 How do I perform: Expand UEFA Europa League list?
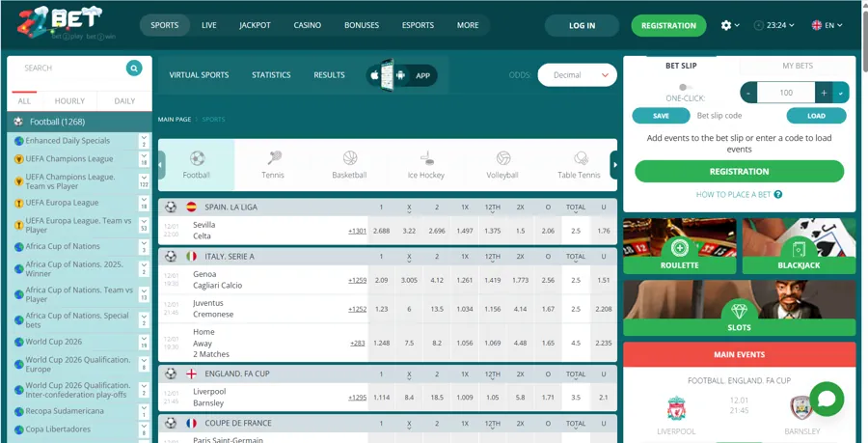(x=144, y=203)
